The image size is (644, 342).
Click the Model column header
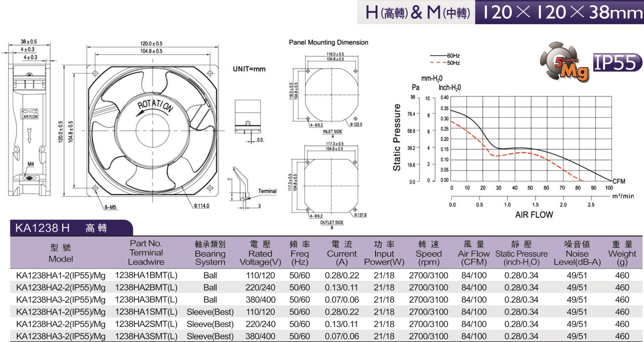pyautogui.click(x=61, y=253)
